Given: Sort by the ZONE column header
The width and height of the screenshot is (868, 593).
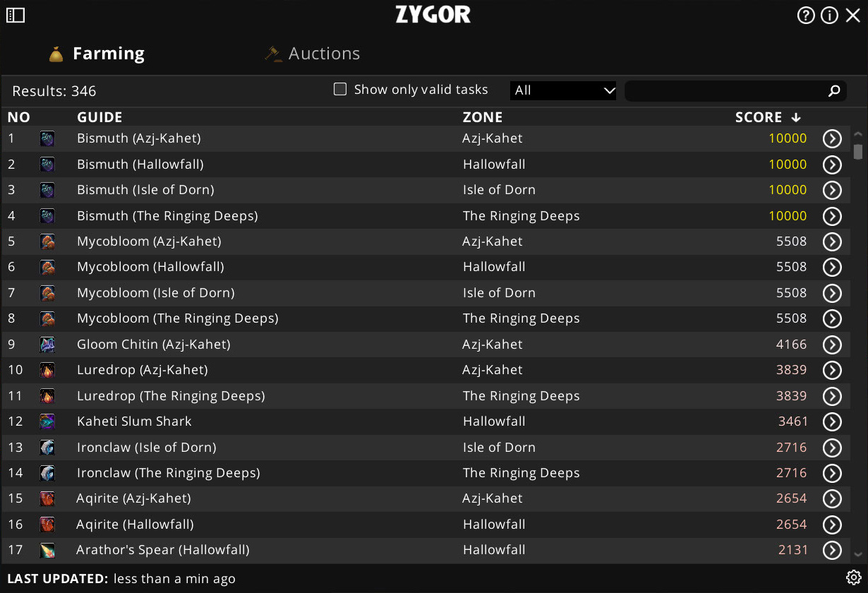Looking at the screenshot, I should click(483, 117).
